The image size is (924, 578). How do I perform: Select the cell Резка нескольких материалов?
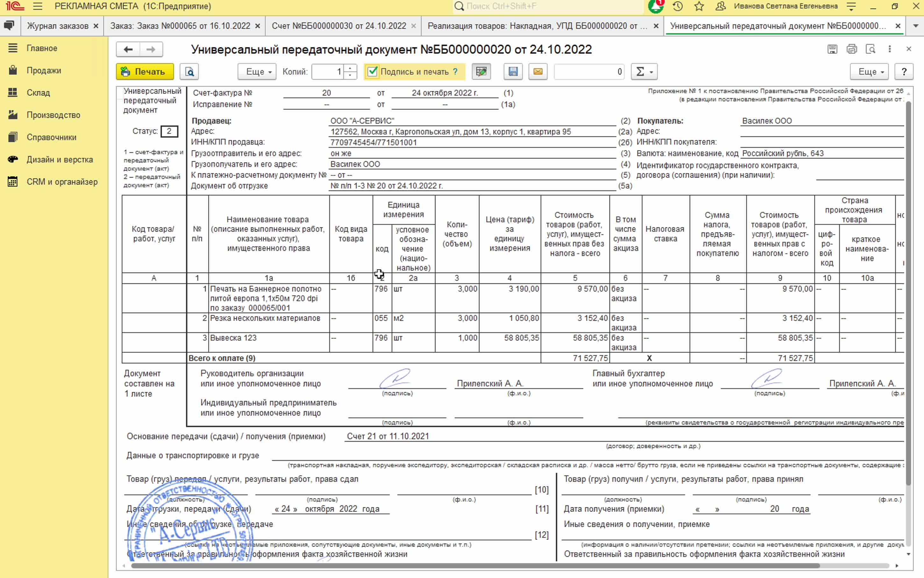pos(269,323)
